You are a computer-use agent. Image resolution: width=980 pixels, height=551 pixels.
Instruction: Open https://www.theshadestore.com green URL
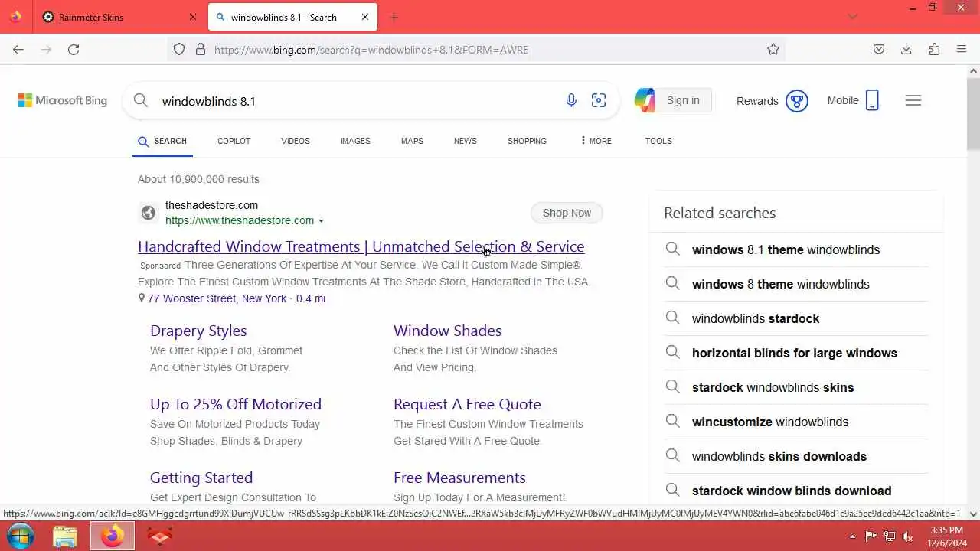pyautogui.click(x=240, y=220)
